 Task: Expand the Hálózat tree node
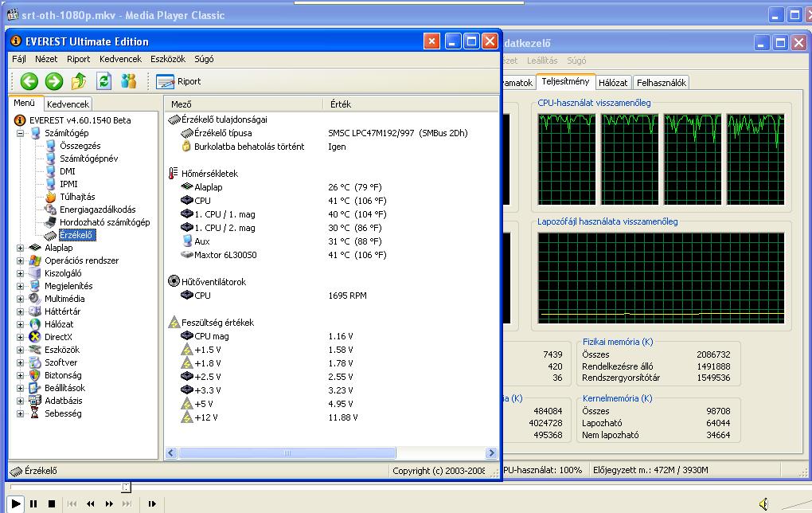(x=20, y=324)
